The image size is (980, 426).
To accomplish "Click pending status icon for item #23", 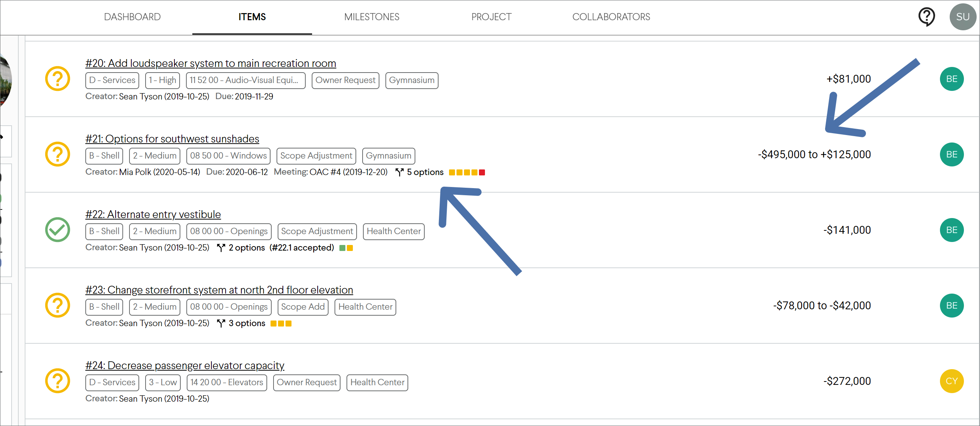I will click(58, 305).
